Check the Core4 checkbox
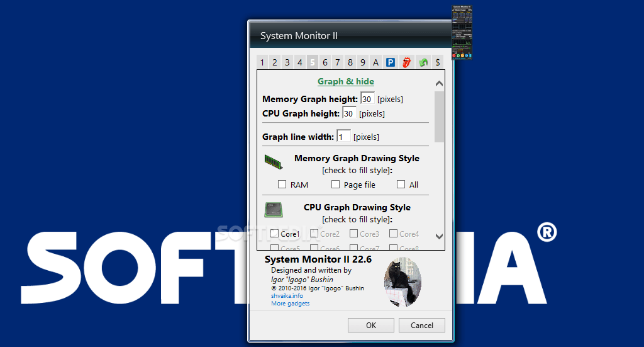 pos(393,234)
